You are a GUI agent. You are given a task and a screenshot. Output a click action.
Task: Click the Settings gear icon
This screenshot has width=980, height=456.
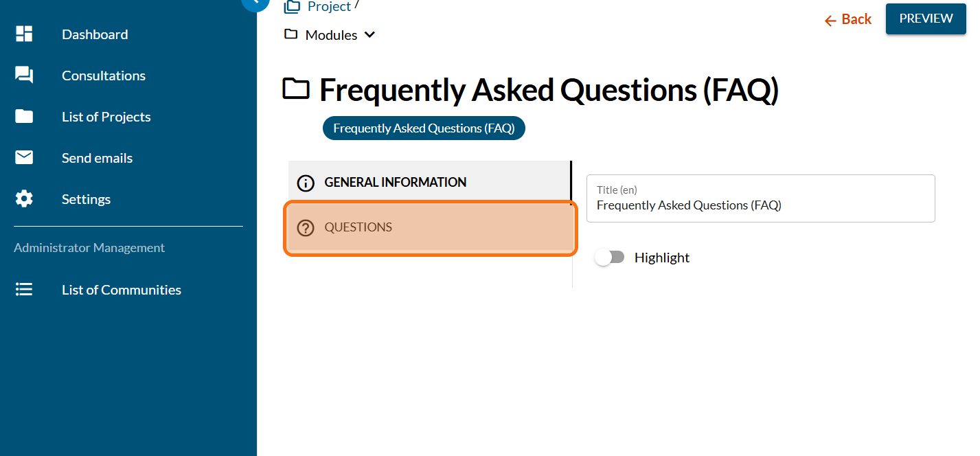pos(24,199)
